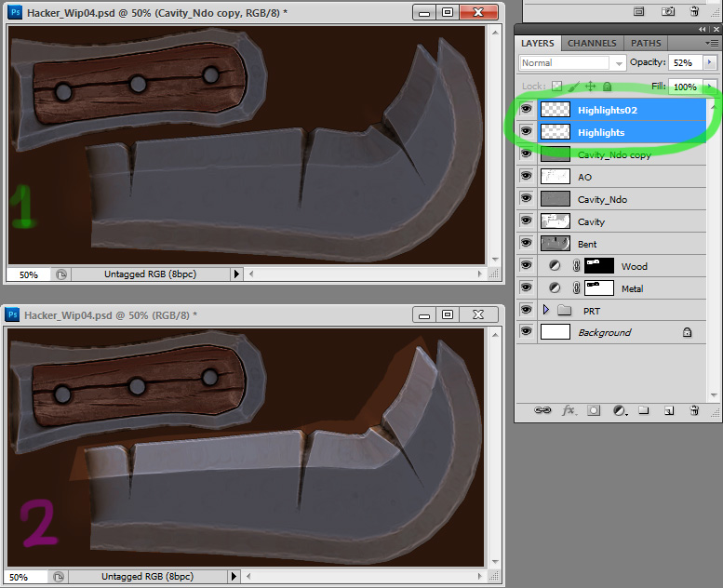
Task: Create new fill or adjustment layer
Action: [620, 410]
